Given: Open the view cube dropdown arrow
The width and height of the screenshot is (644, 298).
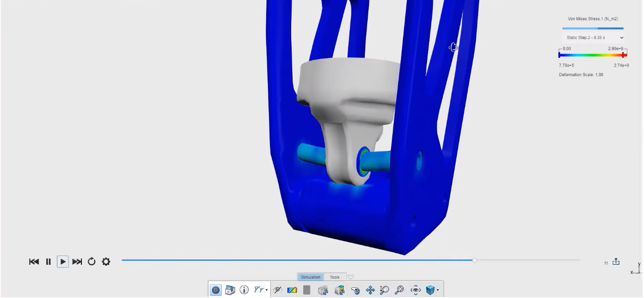Looking at the screenshot, I should [438, 290].
